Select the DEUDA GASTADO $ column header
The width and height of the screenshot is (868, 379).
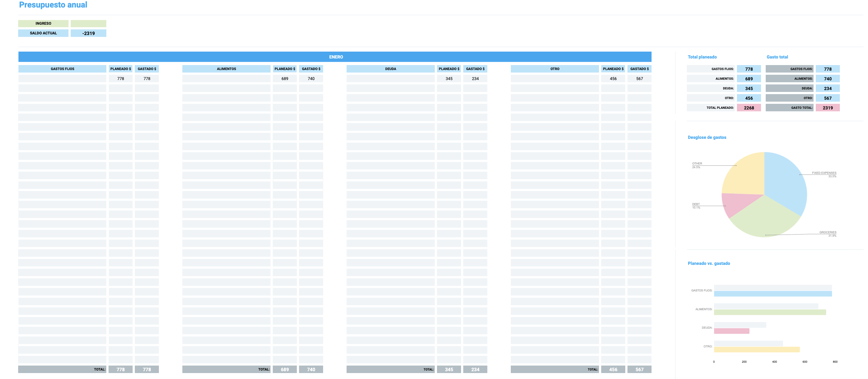click(x=475, y=69)
